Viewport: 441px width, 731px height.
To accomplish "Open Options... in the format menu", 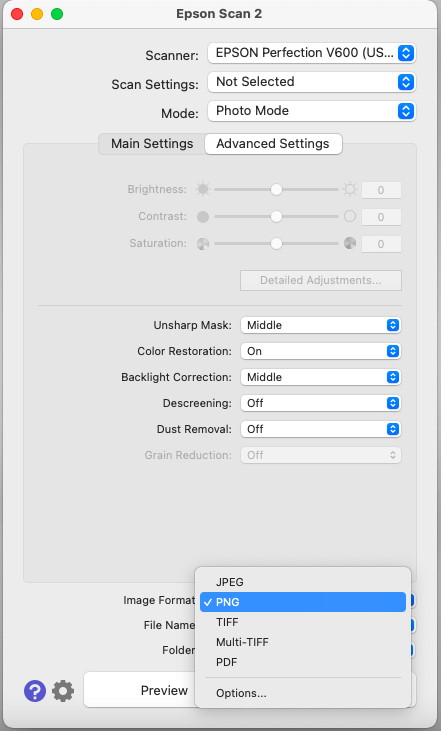I will click(x=303, y=693).
